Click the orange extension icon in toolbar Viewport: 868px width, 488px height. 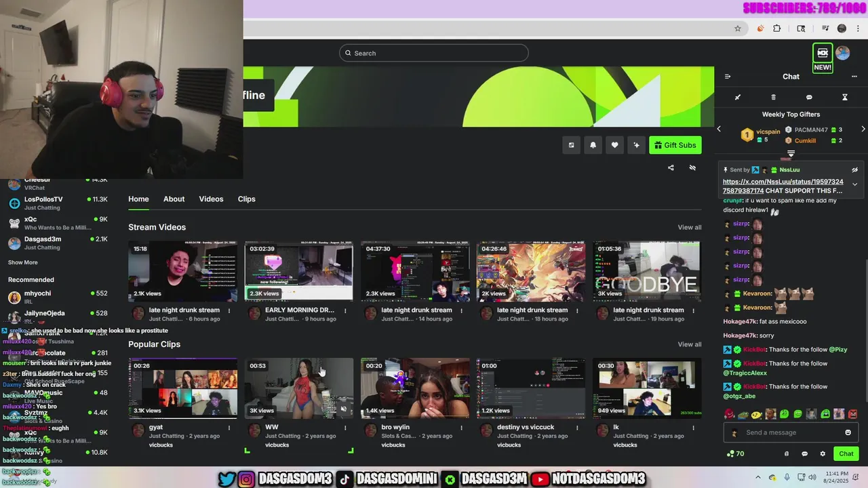(x=760, y=28)
